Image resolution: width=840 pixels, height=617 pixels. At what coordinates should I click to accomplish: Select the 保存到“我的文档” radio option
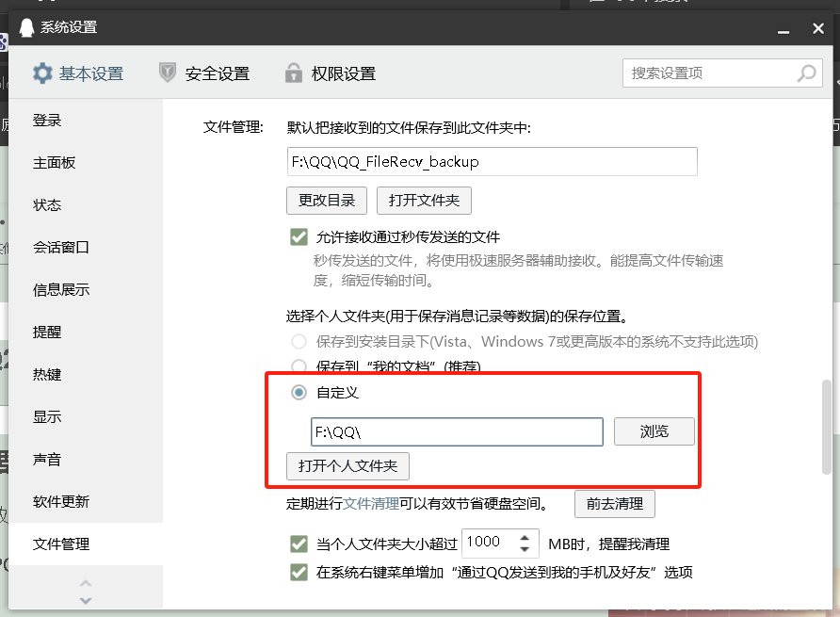click(x=299, y=366)
